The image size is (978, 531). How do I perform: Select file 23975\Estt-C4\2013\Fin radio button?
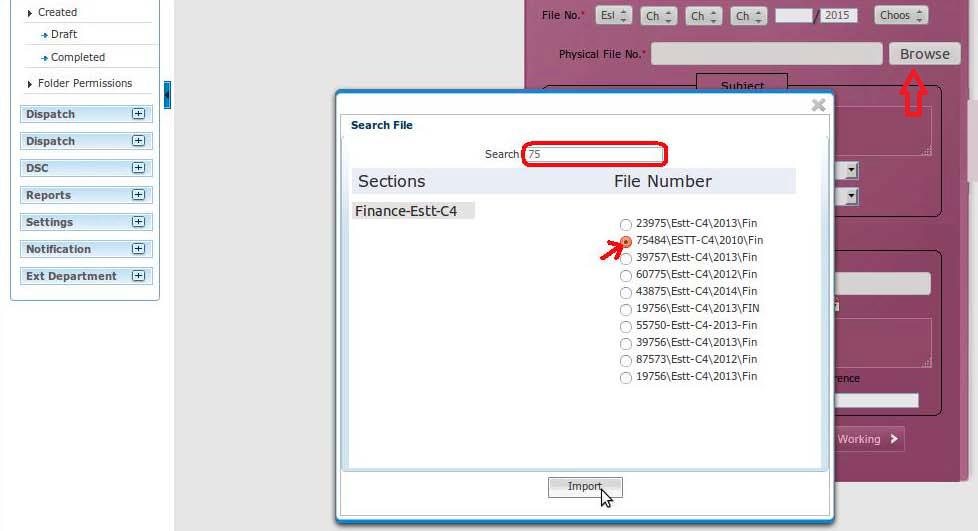626,224
